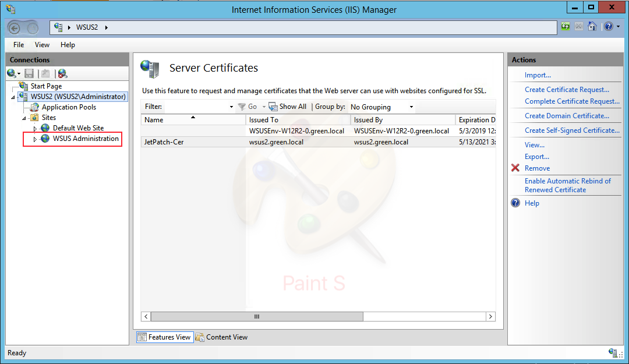Open the View menu

(x=42, y=44)
